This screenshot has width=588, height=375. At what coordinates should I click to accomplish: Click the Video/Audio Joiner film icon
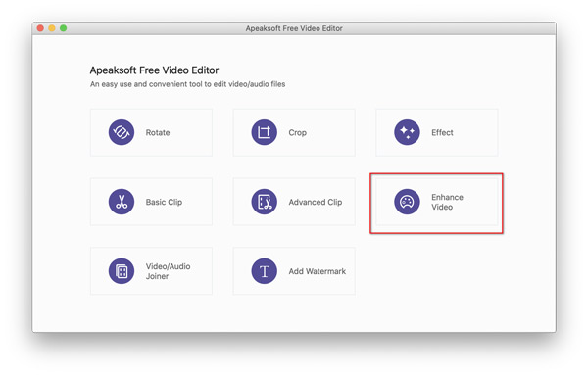(122, 271)
